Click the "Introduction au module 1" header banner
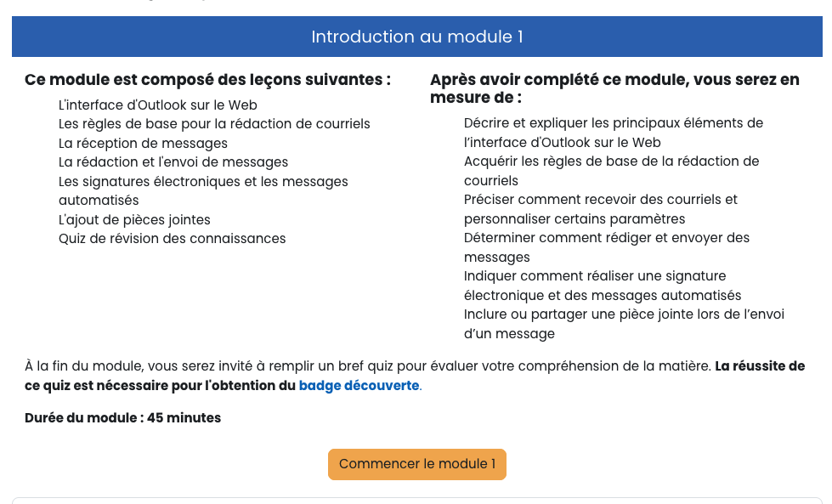The width and height of the screenshot is (832, 504). 416,37
